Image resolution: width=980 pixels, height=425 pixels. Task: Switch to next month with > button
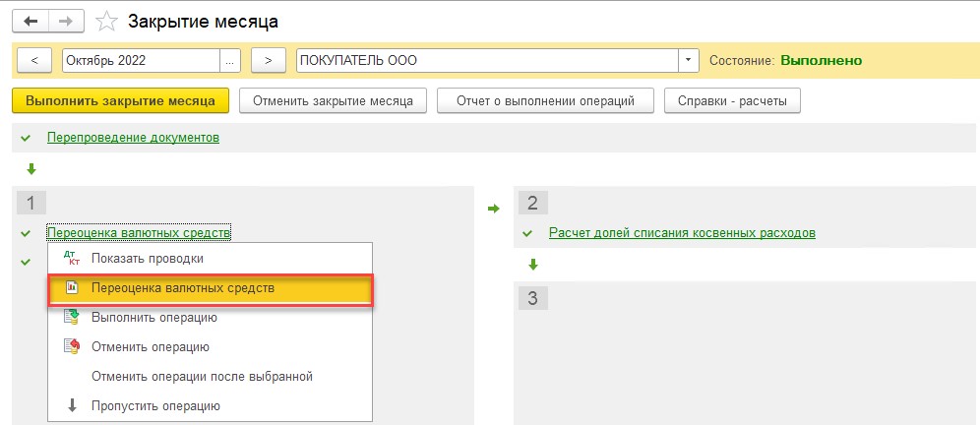tap(269, 61)
